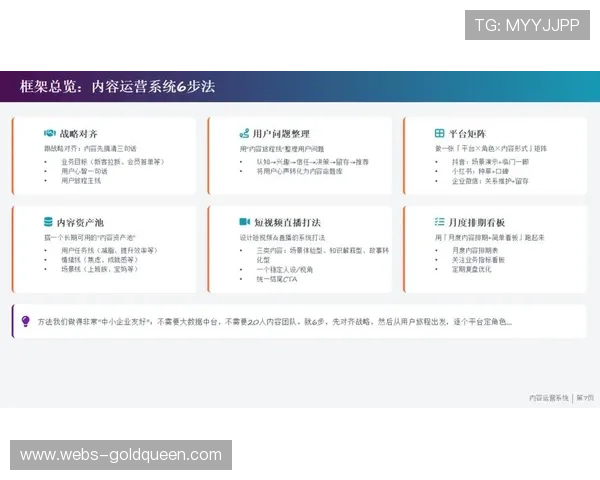Select the bullet 用户旅程主线
Viewport: 600px width, 480px height.
tap(81, 181)
